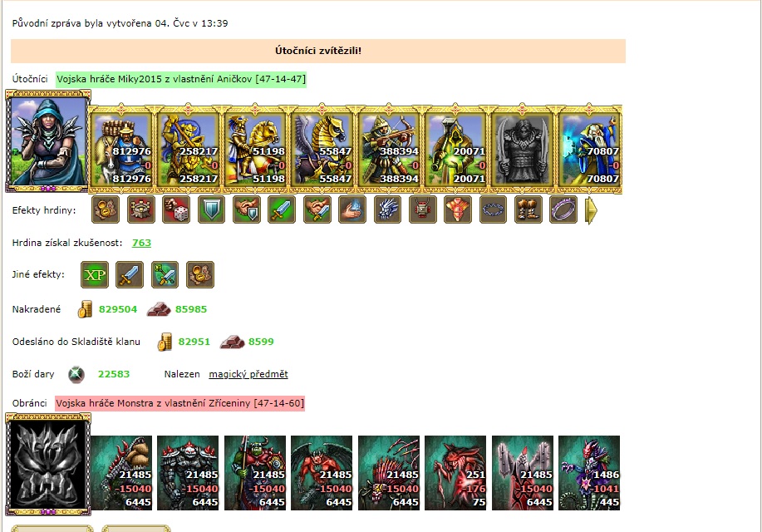Image resolution: width=762 pixels, height=532 pixels.
Task: Open the purple ring hero effect icon
Action: [563, 210]
